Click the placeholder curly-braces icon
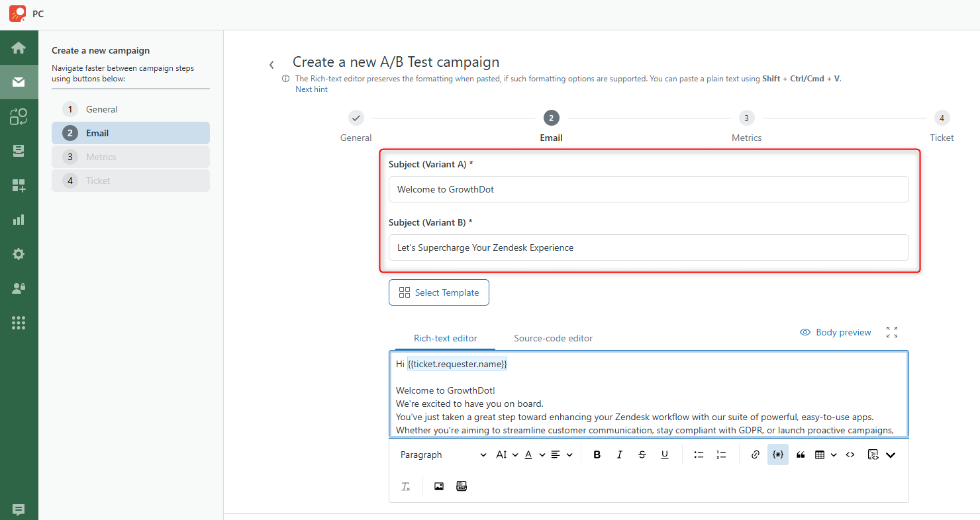Screen dimensions: 980x520 pyautogui.click(x=778, y=455)
